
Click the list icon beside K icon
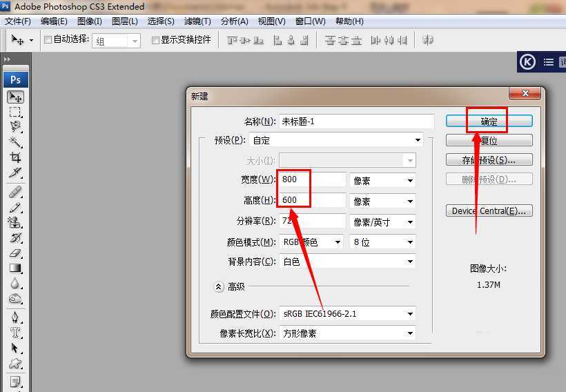[549, 62]
